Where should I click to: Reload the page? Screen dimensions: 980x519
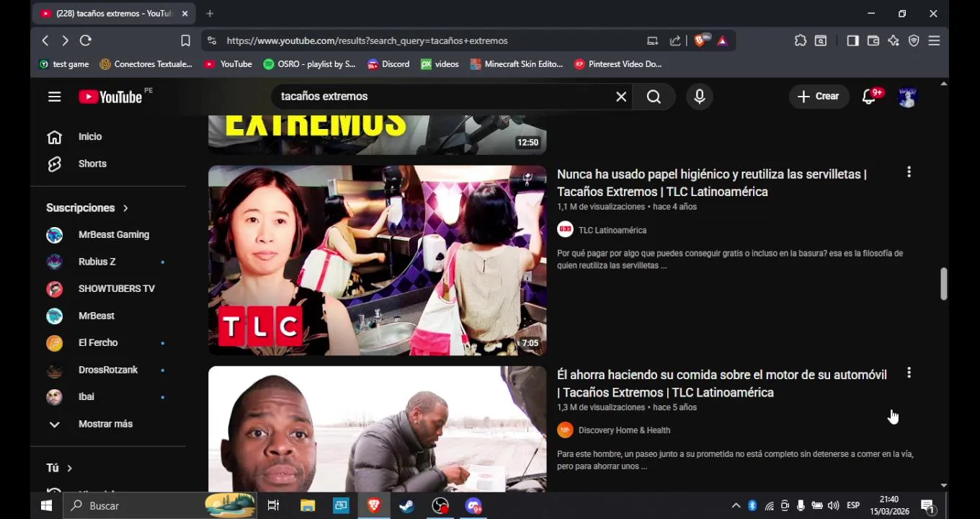click(86, 41)
